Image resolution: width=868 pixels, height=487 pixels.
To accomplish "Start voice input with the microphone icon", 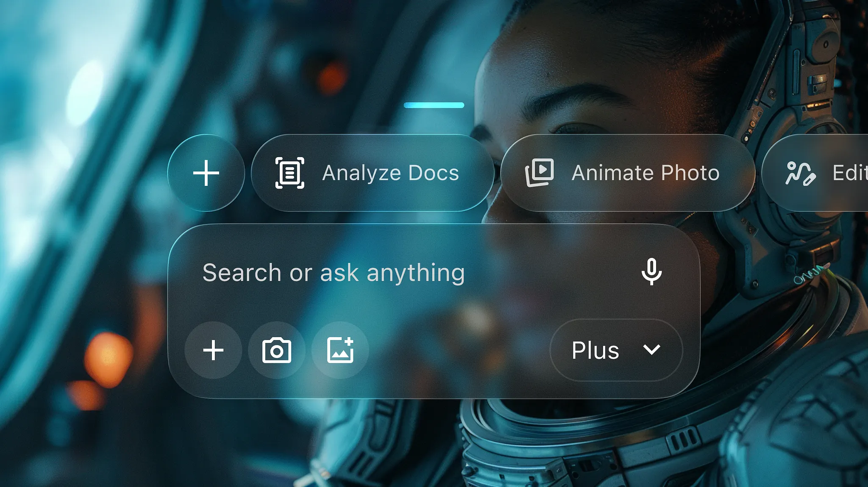I will click(x=651, y=272).
